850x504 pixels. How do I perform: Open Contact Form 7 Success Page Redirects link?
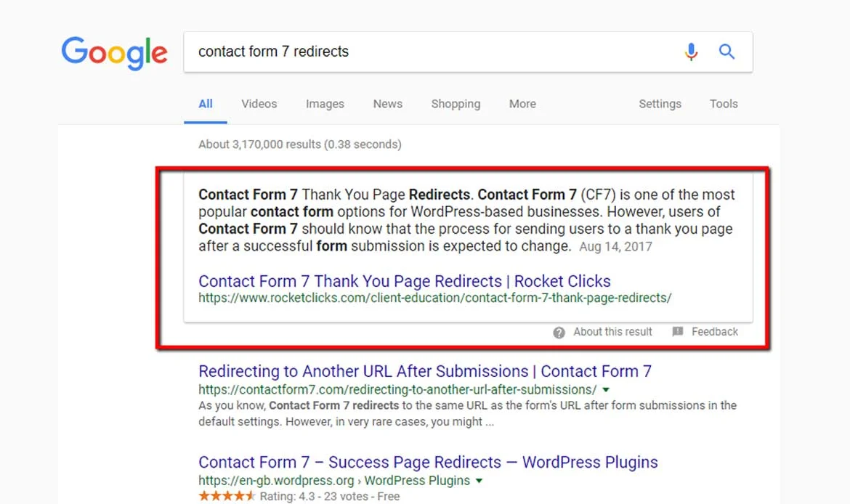[428, 462]
